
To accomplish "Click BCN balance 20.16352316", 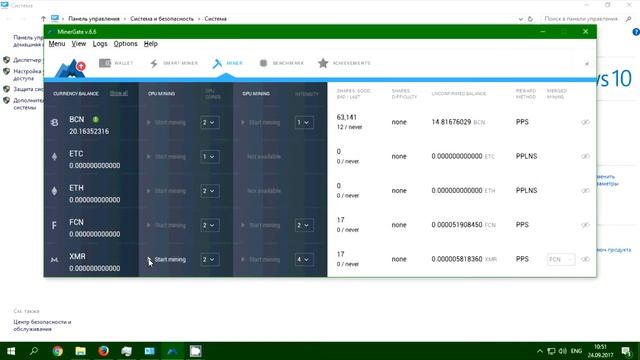I will click(89, 131).
